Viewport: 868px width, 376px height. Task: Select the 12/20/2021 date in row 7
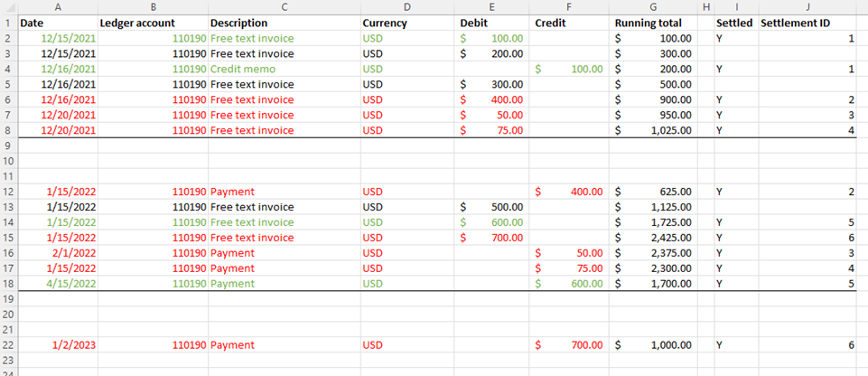click(58, 115)
